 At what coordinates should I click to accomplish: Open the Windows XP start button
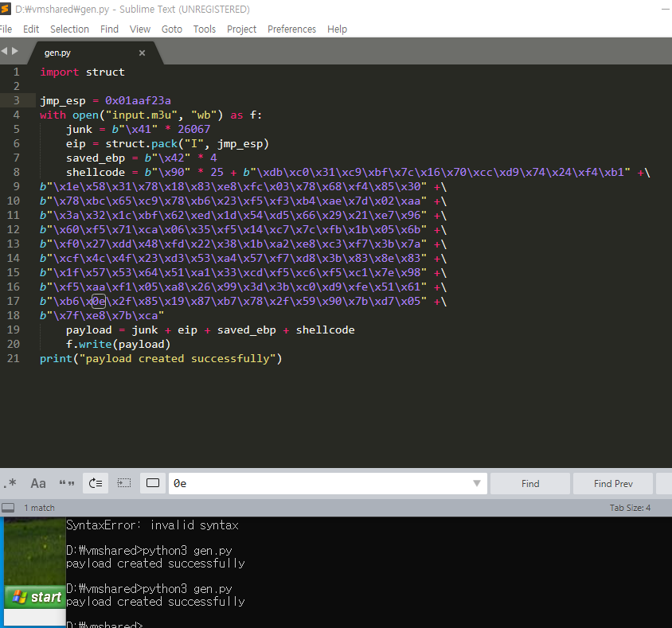[35, 597]
